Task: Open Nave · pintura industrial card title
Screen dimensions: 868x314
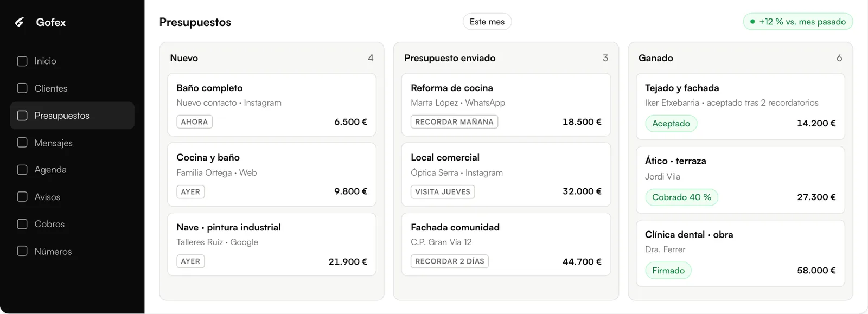Action: tap(228, 227)
